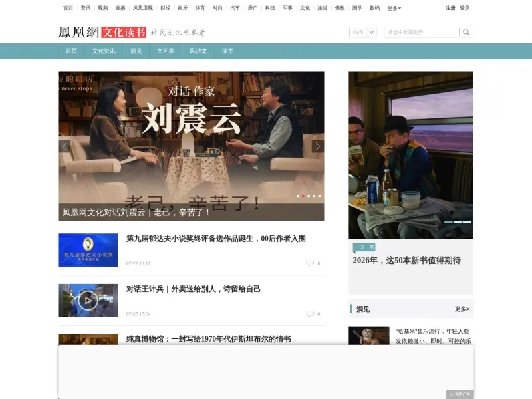Image resolution: width=532 pixels, height=399 pixels.
Task: Open the 纯真博物馆 article thumbnail
Action: (88, 340)
